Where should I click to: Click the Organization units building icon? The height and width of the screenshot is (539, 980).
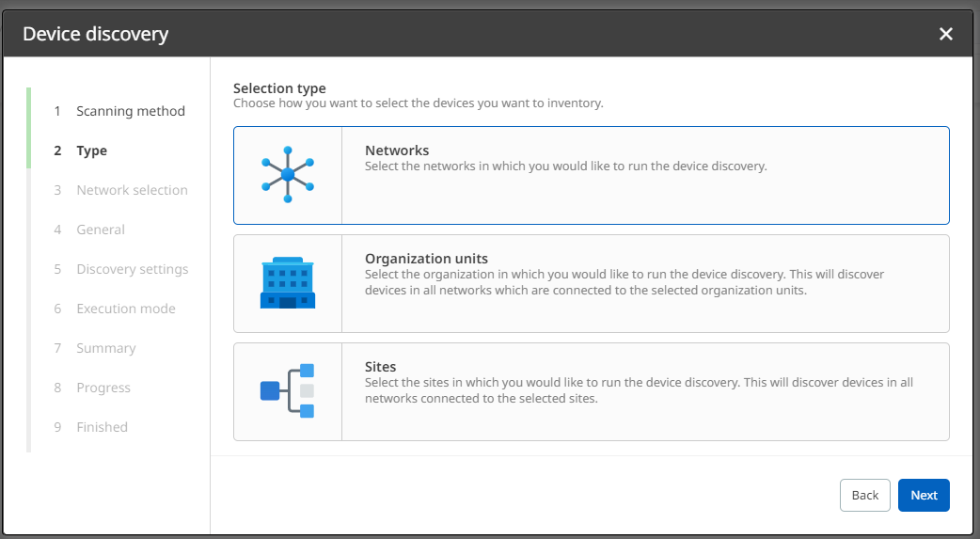point(288,283)
